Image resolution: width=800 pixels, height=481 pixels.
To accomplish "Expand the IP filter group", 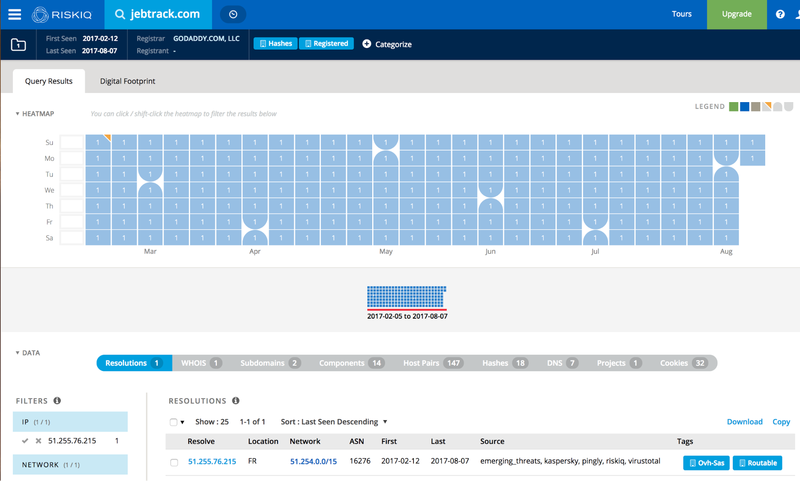I will pos(70,422).
